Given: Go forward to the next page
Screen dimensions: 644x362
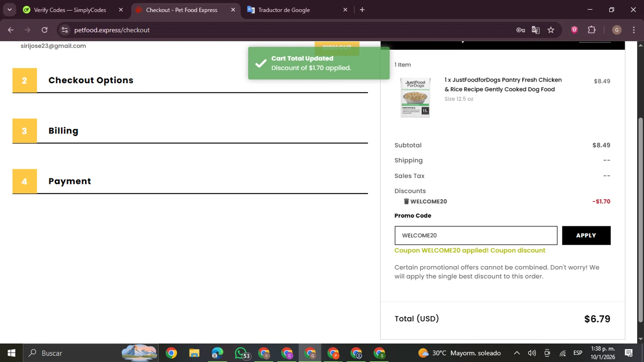Looking at the screenshot, I should pos(27,30).
